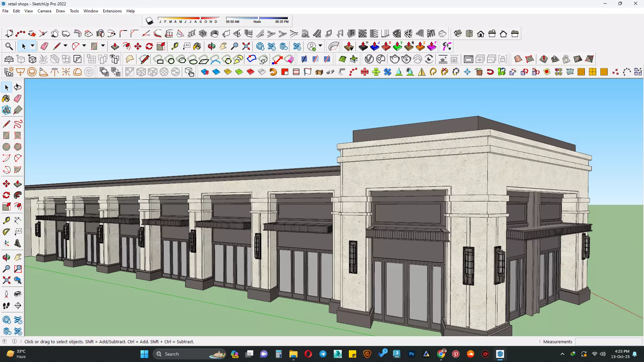Viewport: 644px width, 362px height.
Task: Click in the Measurements input box
Action: coord(608,342)
